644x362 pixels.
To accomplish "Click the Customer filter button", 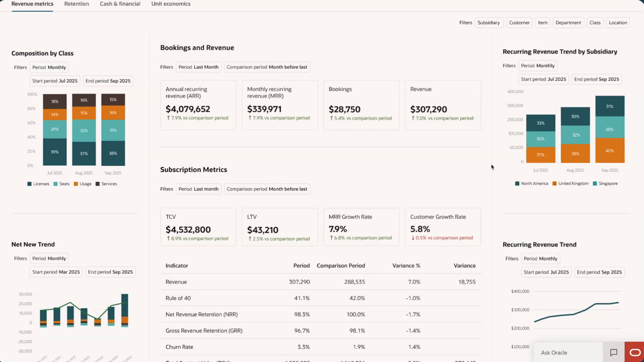I will [519, 22].
